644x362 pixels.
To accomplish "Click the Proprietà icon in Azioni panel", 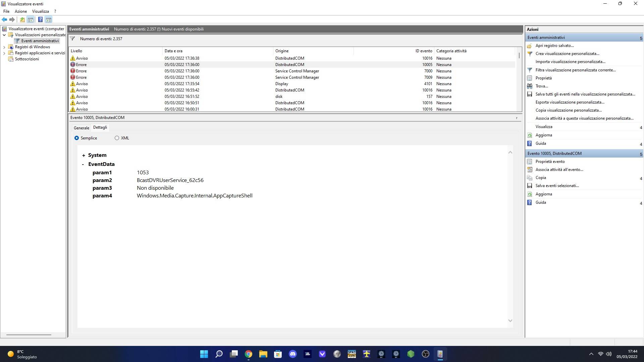I will (530, 78).
